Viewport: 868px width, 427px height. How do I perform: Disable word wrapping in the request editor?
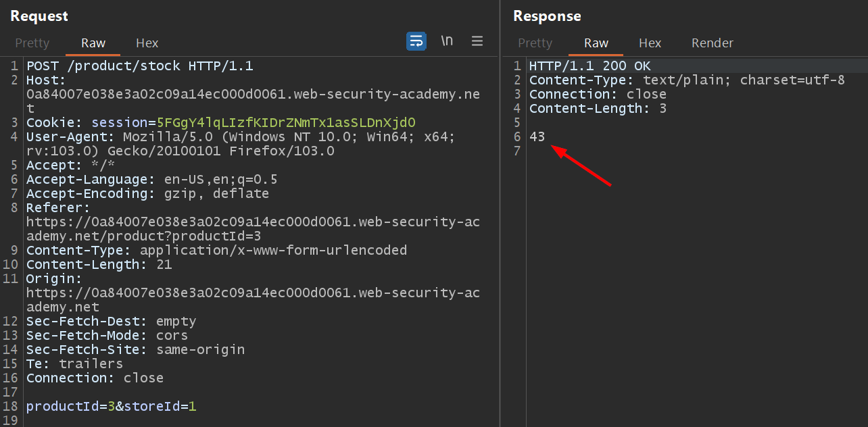click(x=416, y=41)
